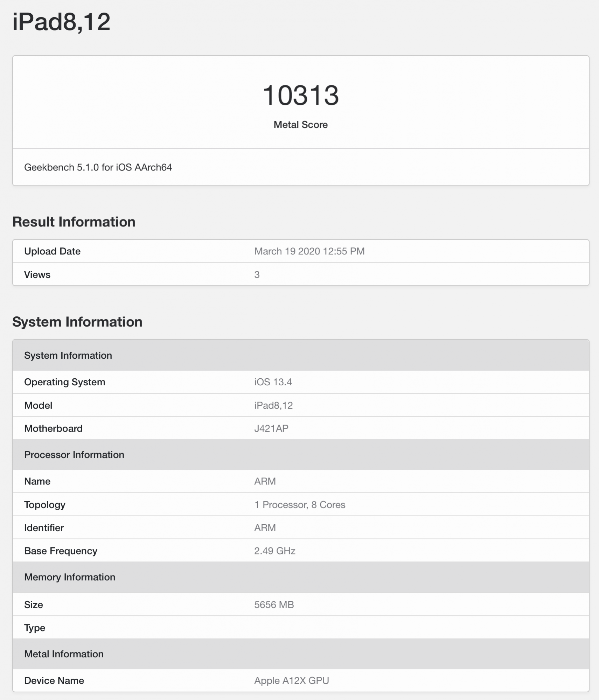Image resolution: width=599 pixels, height=700 pixels.
Task: Click the gray System Information table header
Action: (x=301, y=355)
